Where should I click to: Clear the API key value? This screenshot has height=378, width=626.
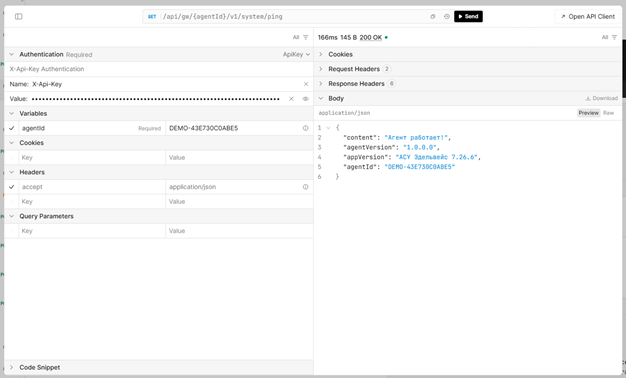(291, 99)
